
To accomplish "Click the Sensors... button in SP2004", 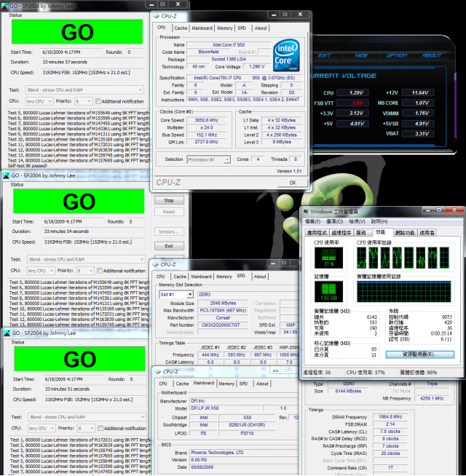I will 169,231.
